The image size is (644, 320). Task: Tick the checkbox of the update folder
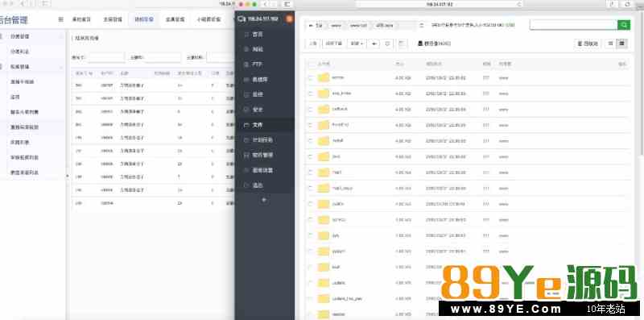pyautogui.click(x=311, y=283)
